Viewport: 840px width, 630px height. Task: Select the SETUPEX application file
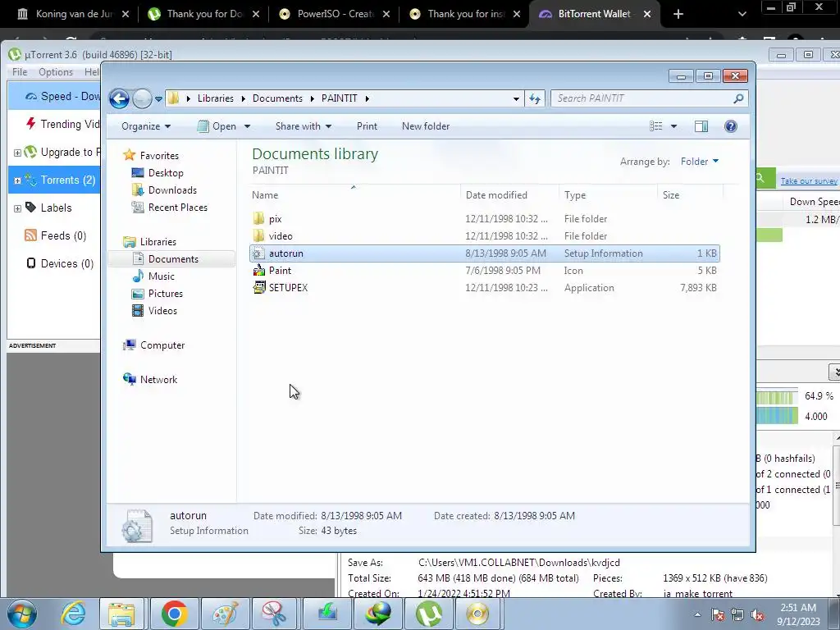(x=484, y=288)
